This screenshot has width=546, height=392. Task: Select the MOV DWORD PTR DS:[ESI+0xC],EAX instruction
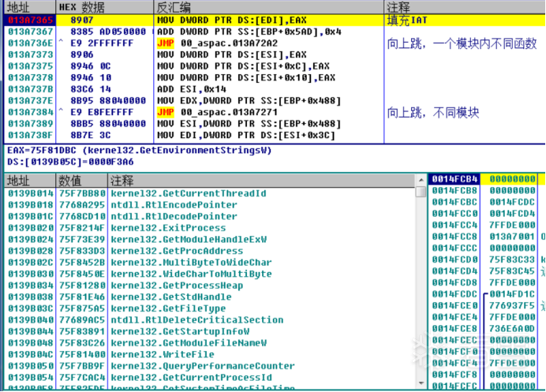(243, 66)
